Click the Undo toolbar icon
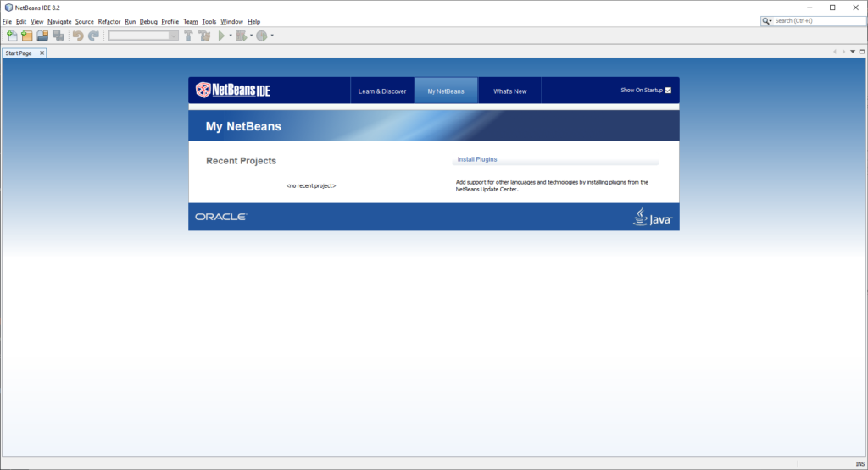This screenshot has height=470, width=868. (x=78, y=36)
